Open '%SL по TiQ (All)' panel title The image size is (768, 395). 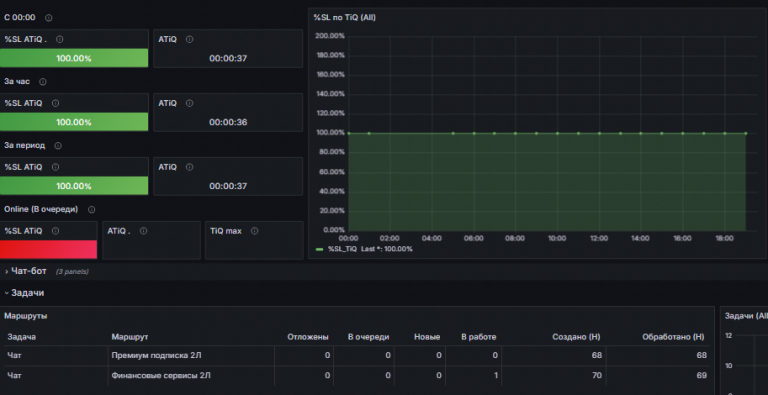345,17
